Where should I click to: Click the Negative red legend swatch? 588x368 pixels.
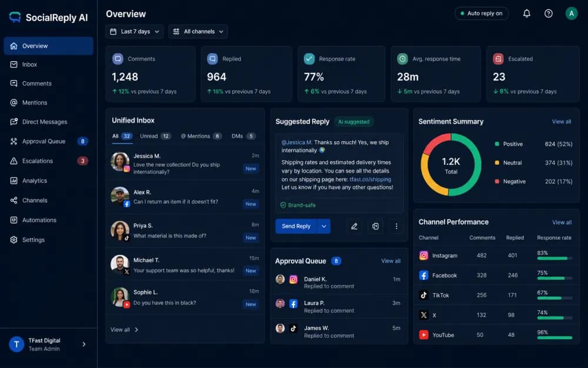(x=497, y=181)
